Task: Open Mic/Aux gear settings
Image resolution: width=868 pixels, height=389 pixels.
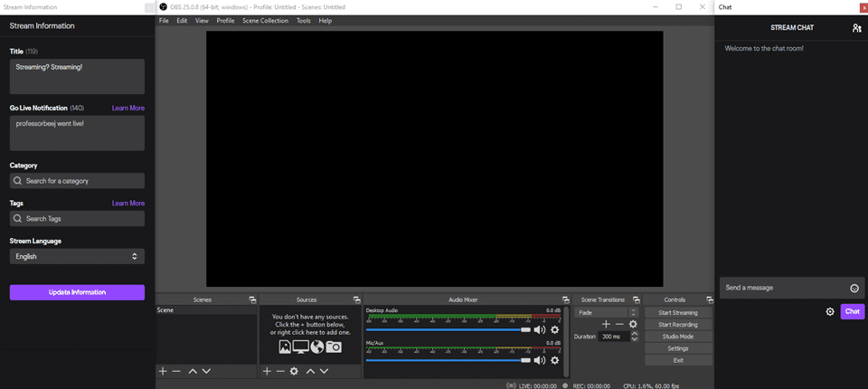Action: click(x=555, y=360)
